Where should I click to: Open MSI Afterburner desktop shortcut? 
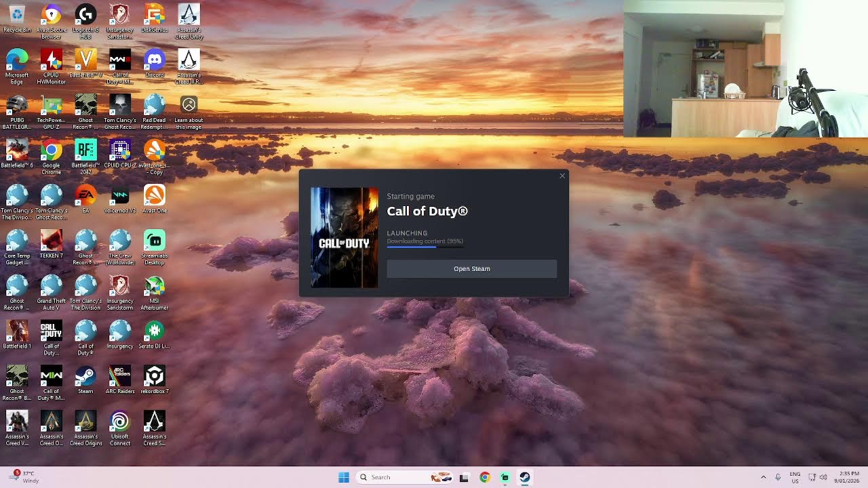click(154, 293)
